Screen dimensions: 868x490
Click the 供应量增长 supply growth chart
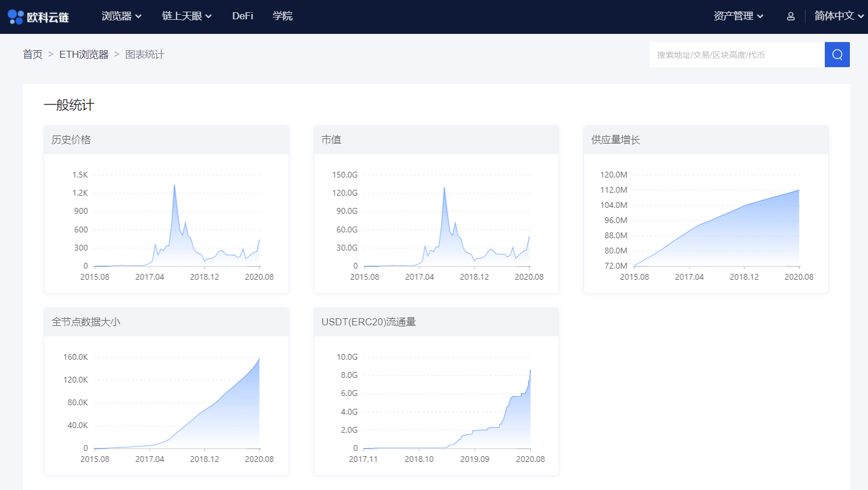(x=707, y=222)
